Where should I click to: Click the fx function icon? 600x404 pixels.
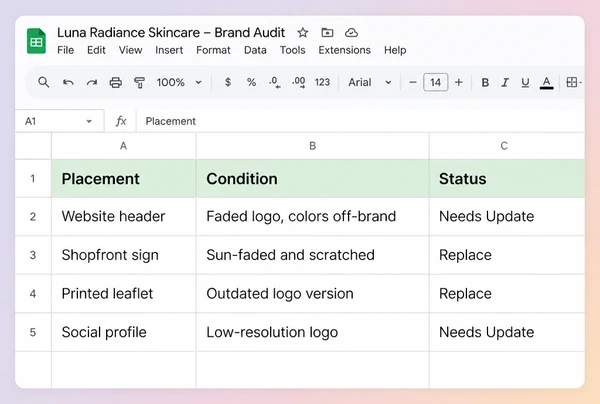coord(121,121)
